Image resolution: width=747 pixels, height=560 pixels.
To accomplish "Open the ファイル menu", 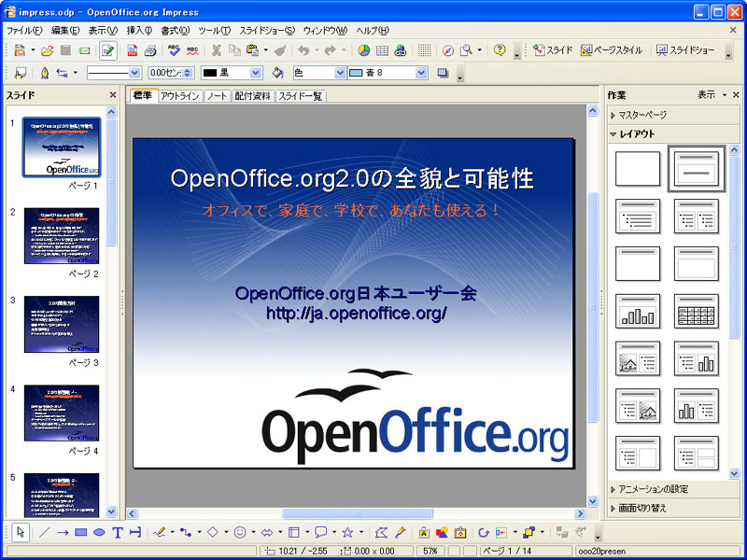I will 24,31.
